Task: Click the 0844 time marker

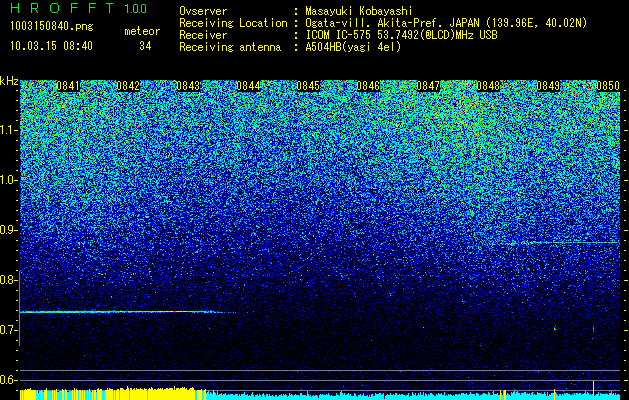Action: point(248,86)
